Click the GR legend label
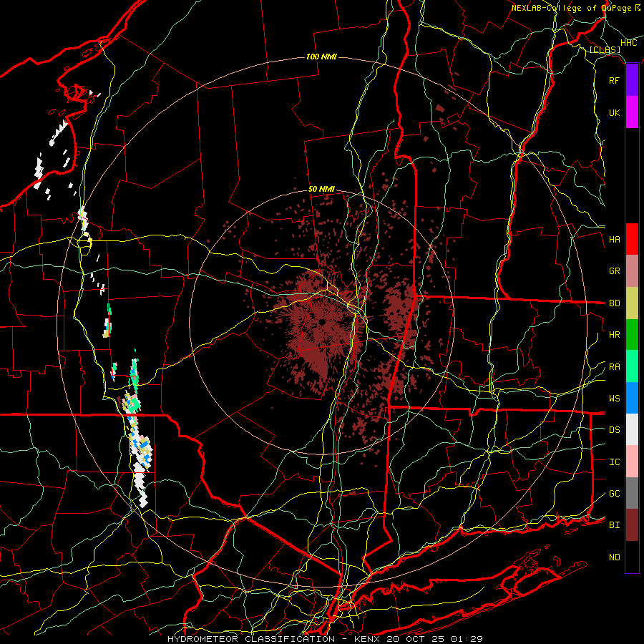 pyautogui.click(x=615, y=271)
